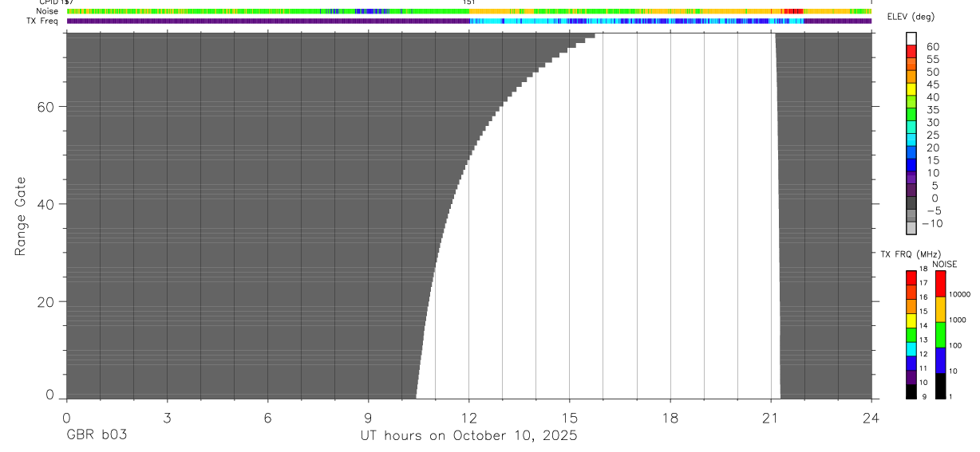Click tick label 3 on UT hours axis
The height and width of the screenshot is (452, 980).
coord(167,418)
